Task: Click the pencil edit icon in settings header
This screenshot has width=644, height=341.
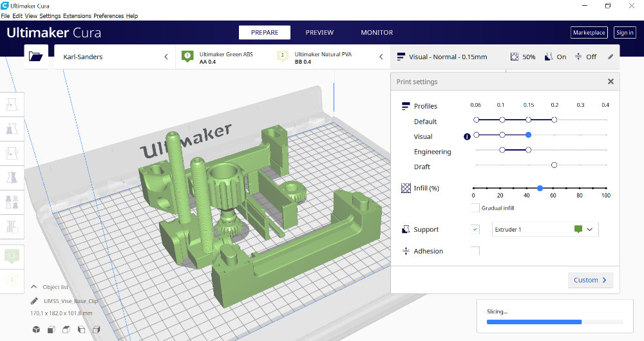Action: click(x=611, y=57)
